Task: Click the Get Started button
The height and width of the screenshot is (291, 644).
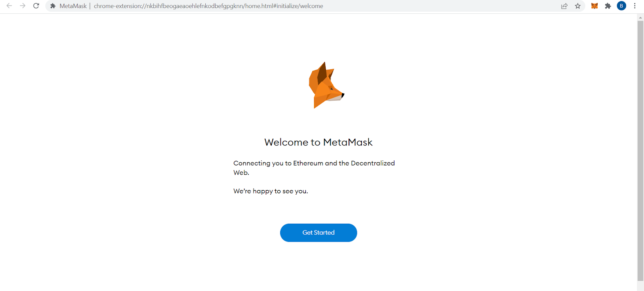Action: [x=318, y=233]
